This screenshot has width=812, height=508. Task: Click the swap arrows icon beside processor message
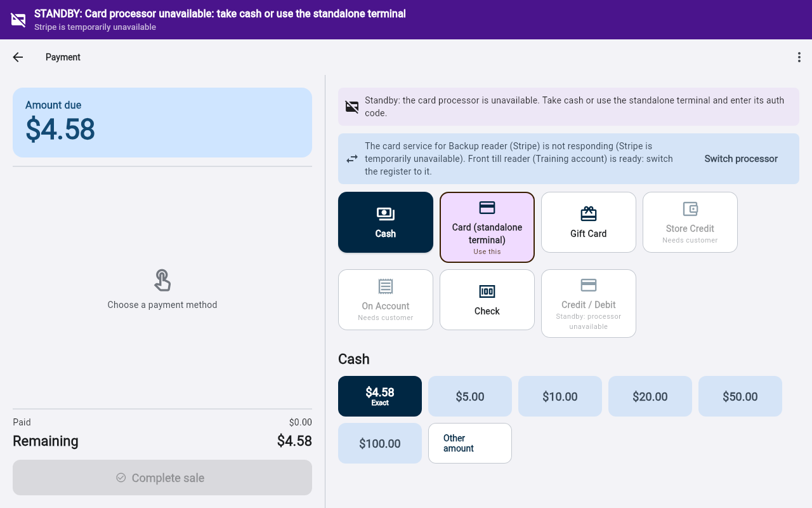coord(352,159)
